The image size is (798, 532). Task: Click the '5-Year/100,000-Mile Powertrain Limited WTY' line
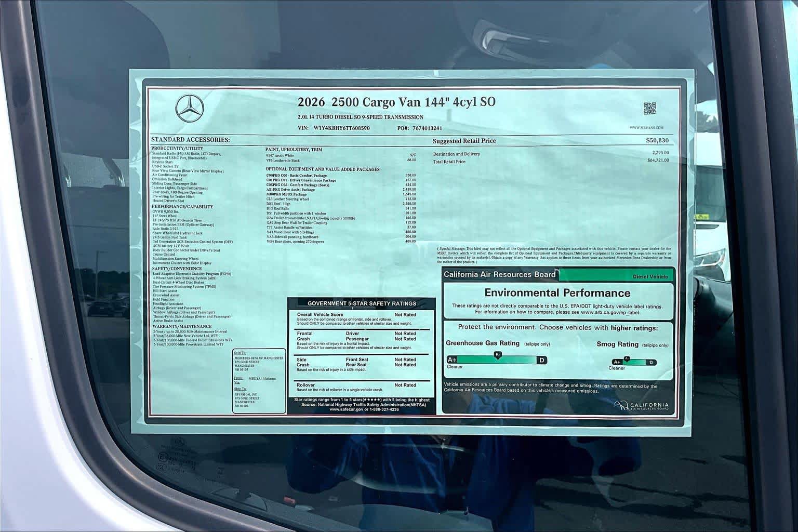(x=188, y=344)
